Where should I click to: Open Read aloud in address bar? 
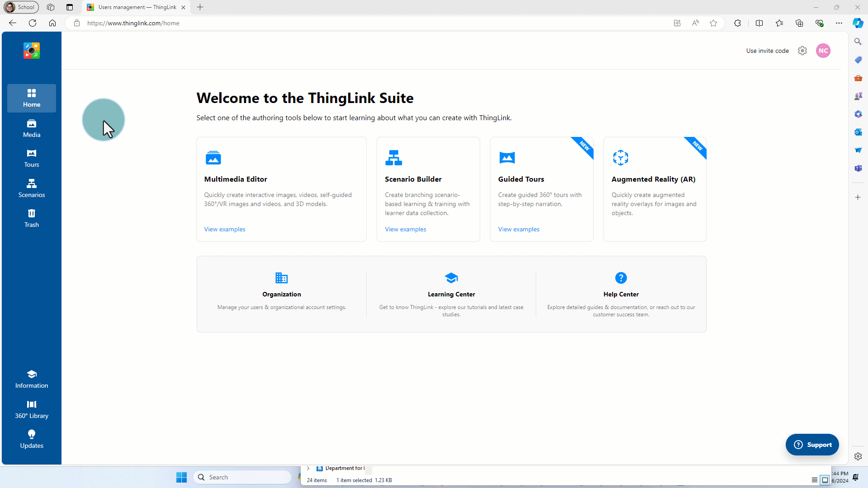695,23
